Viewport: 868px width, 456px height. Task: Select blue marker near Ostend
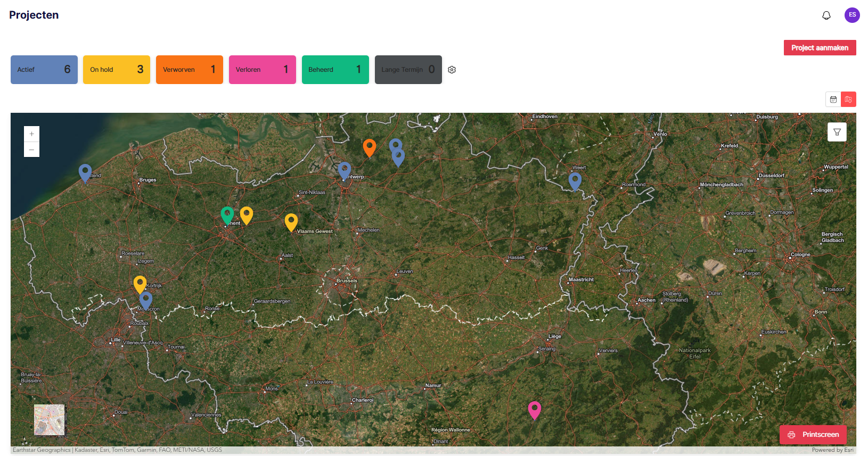(x=85, y=173)
